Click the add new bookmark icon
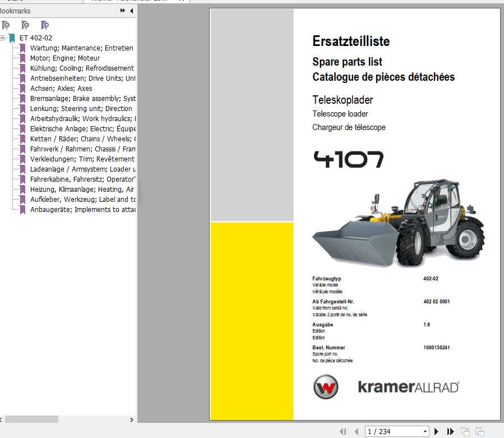Screen dimensions: 504x438 pos(25,25)
